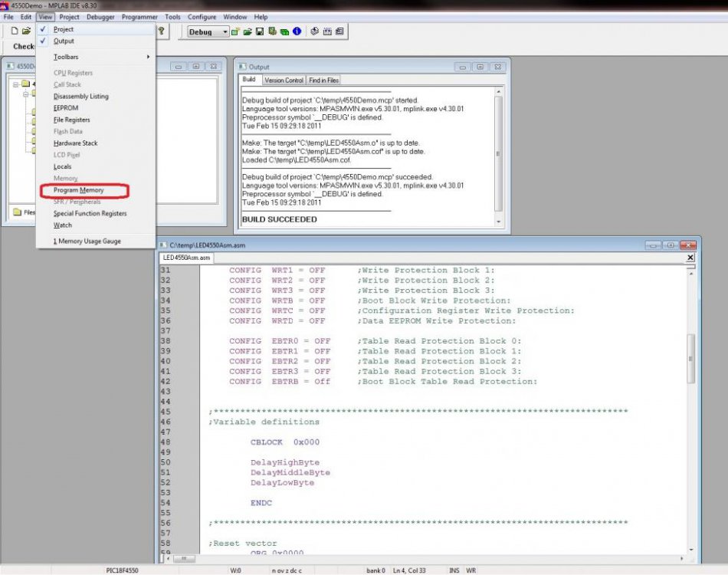Toggle the INS overwrite indicator in status bar
The width and height of the screenshot is (728, 575).
454,570
